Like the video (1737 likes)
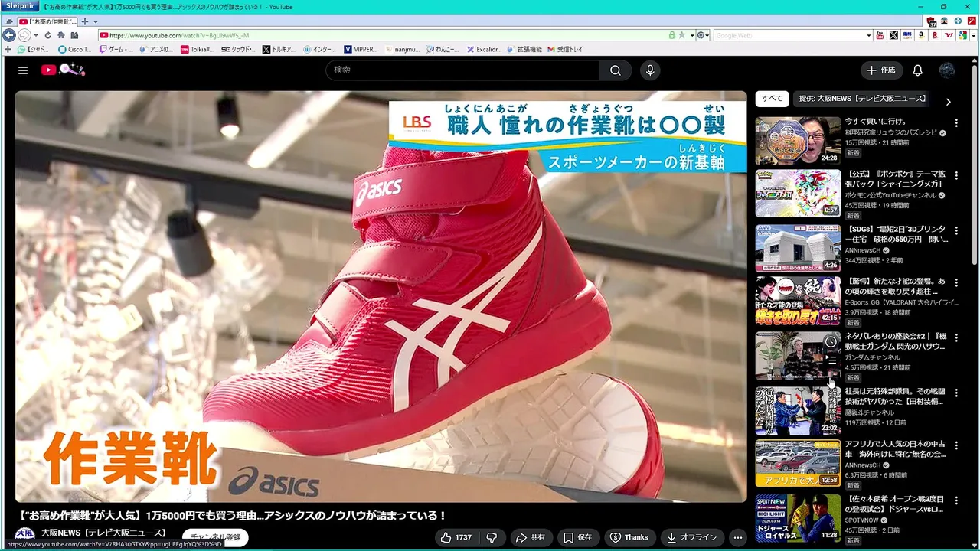This screenshot has width=980, height=551. [x=456, y=537]
